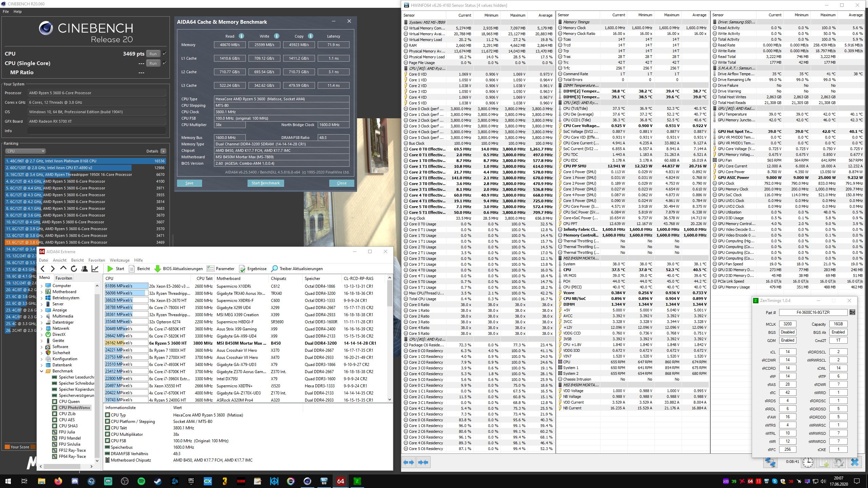Collapse the Benchmark tree node
This screenshot has height=488, width=868.
[42, 371]
